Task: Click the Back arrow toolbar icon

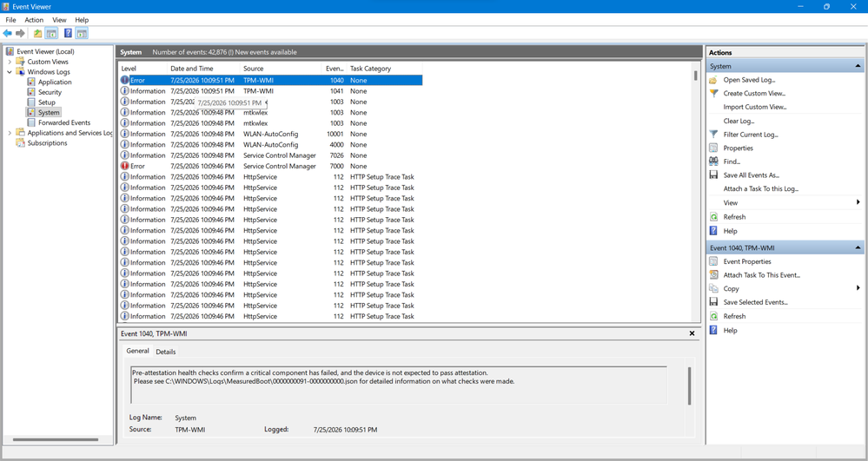Action: tap(8, 34)
